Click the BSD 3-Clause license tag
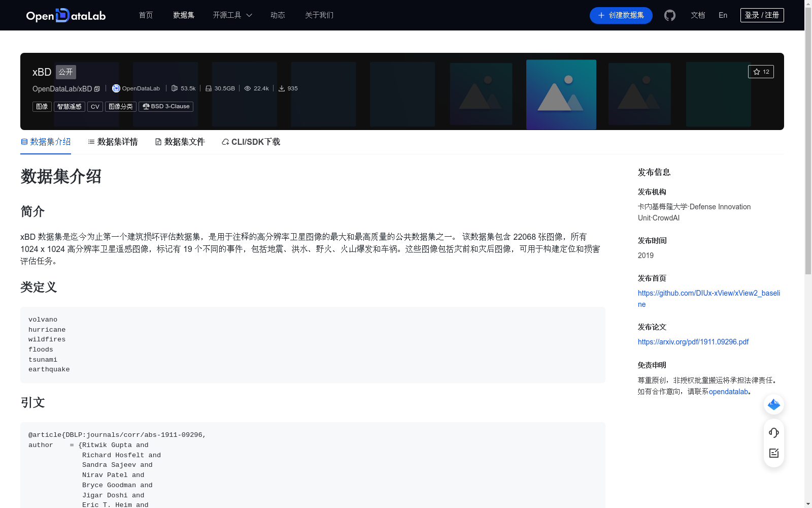The image size is (812, 508). tap(166, 107)
